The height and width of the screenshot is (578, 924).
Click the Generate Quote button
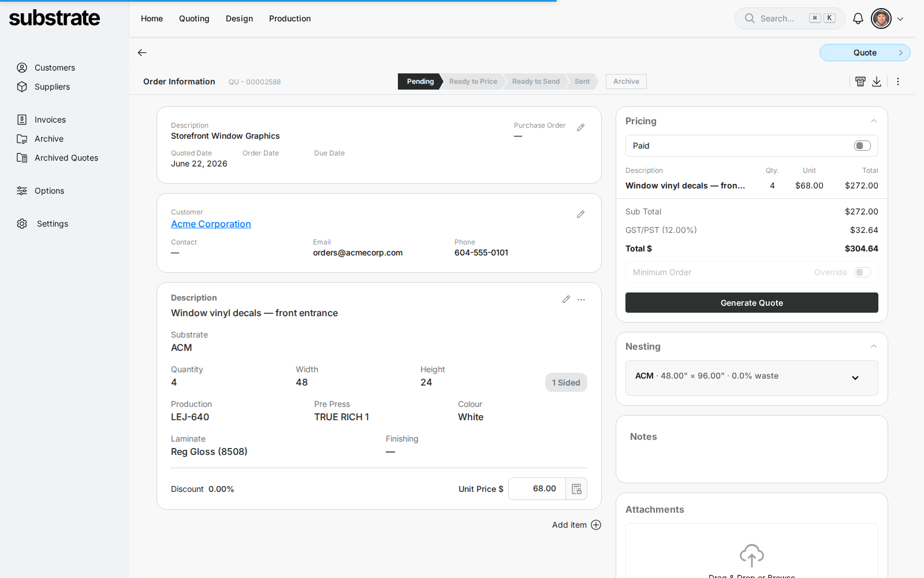coord(752,303)
